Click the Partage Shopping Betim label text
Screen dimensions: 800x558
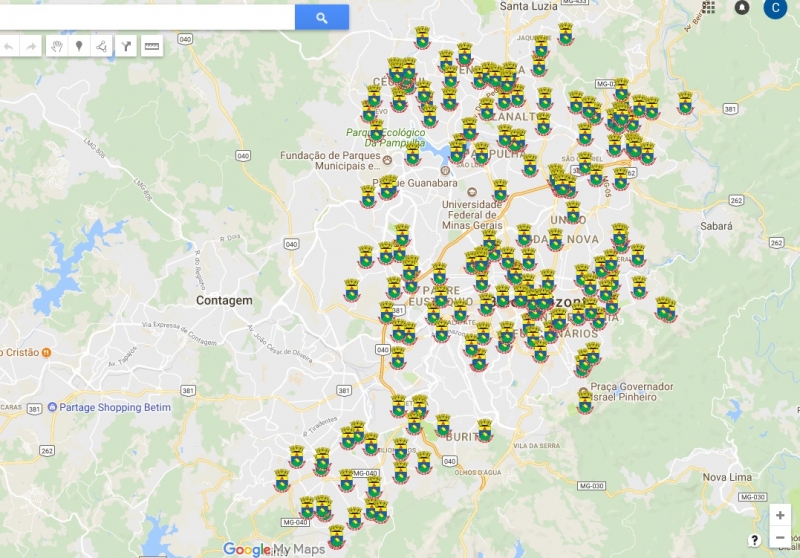pos(115,407)
